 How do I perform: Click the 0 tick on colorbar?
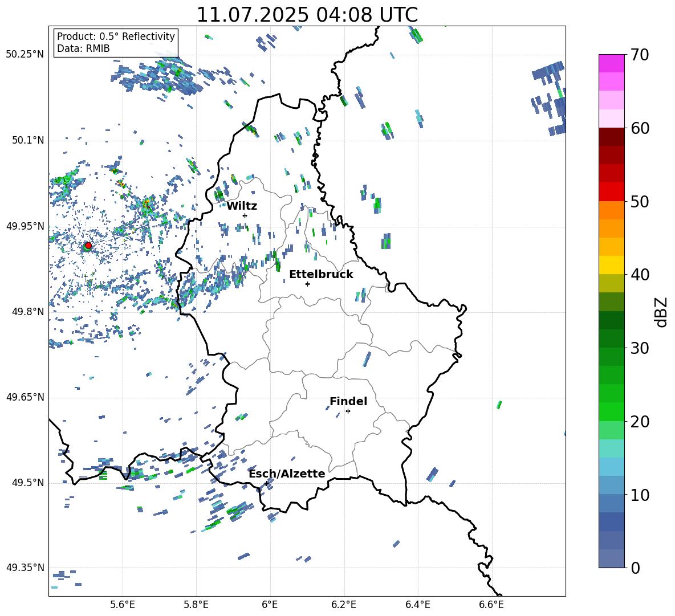(635, 568)
